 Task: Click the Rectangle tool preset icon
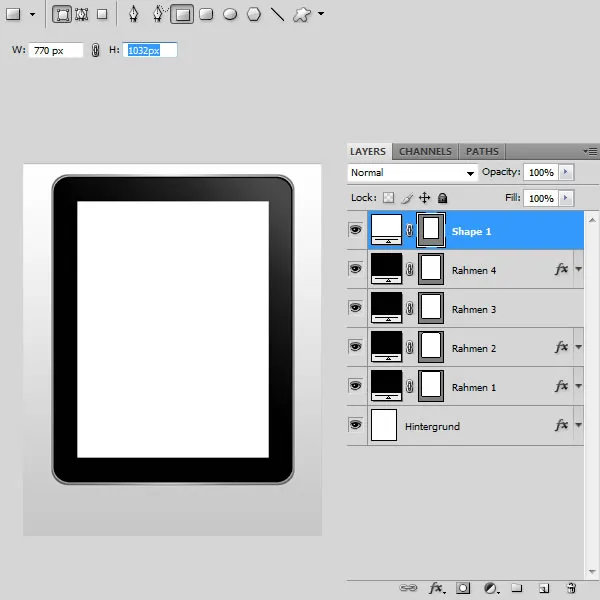tap(13, 14)
